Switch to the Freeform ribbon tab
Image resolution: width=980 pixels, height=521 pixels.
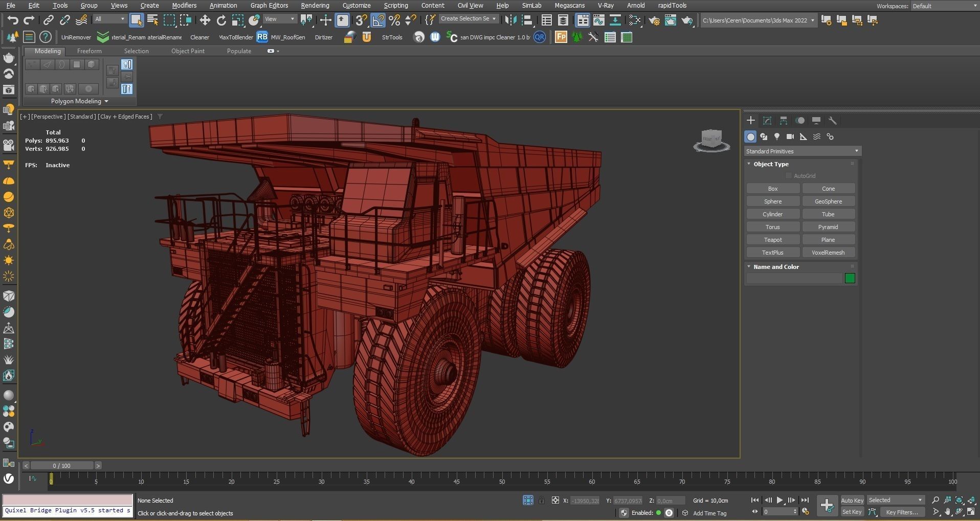90,51
